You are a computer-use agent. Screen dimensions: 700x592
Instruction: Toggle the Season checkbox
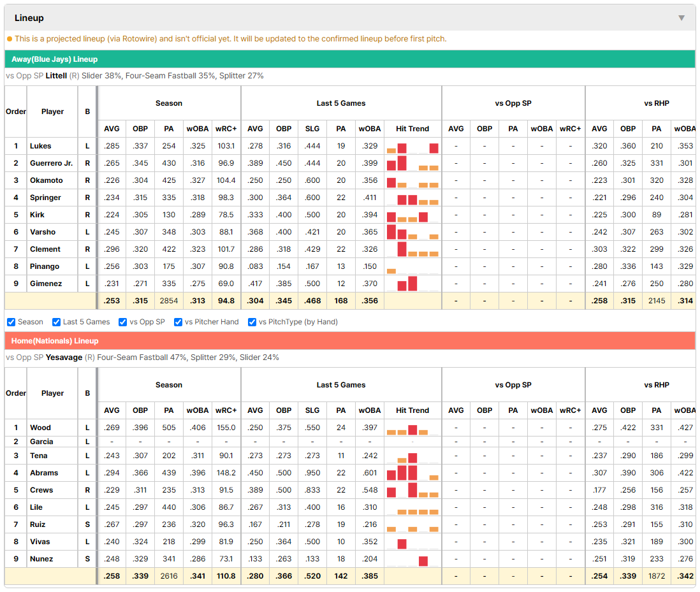pos(11,322)
